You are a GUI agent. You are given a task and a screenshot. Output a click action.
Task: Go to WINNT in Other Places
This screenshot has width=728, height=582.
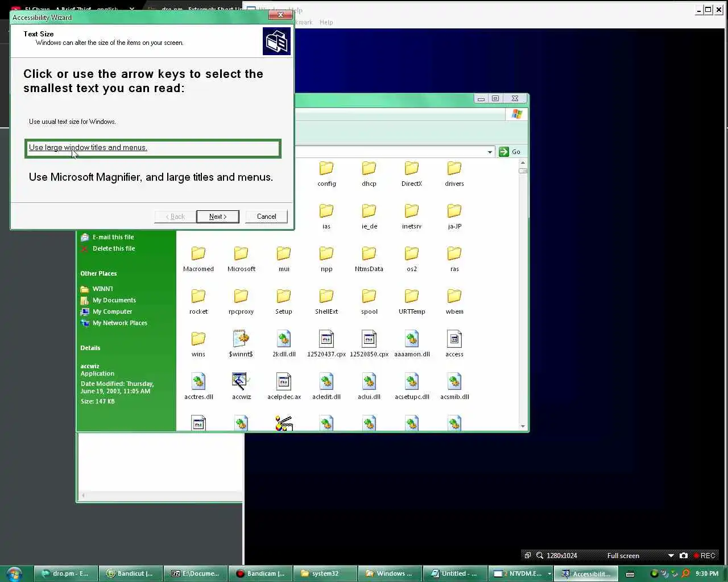[x=102, y=289]
